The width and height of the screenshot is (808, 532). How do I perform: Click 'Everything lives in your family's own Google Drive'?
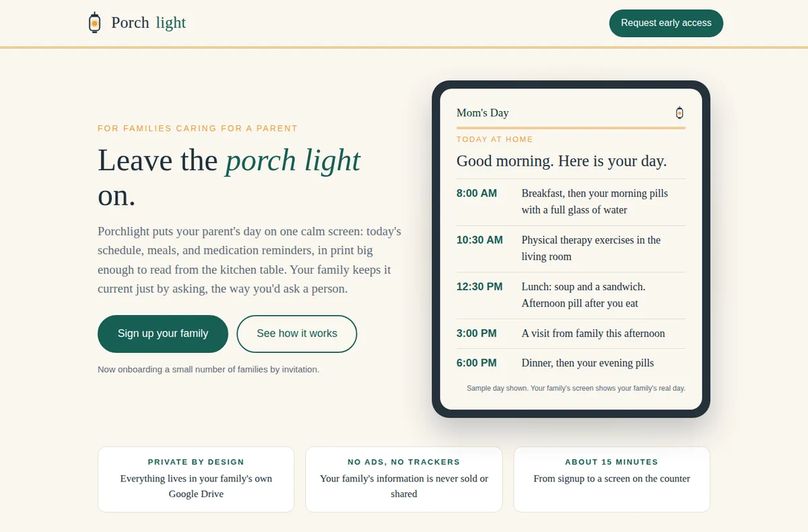[196, 486]
